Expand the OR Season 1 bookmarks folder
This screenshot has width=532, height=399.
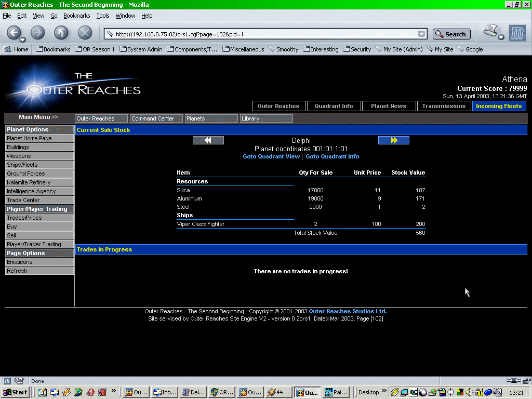point(95,49)
